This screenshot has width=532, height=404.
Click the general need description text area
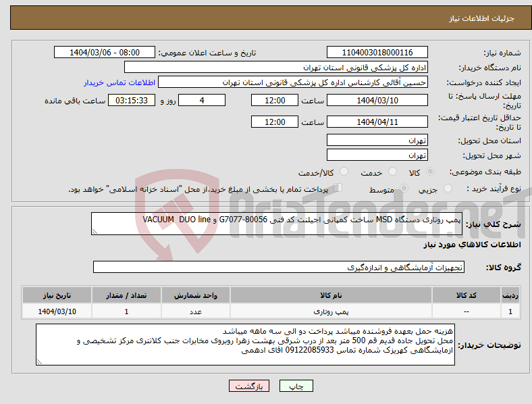coord(277,224)
